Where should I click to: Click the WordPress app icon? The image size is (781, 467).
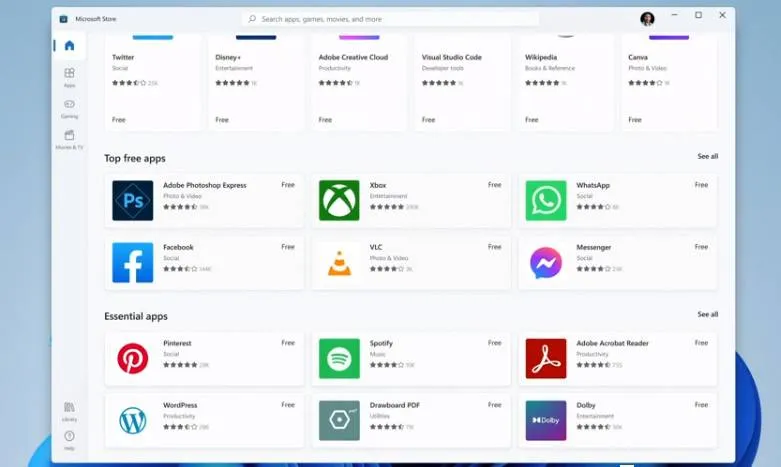132,421
